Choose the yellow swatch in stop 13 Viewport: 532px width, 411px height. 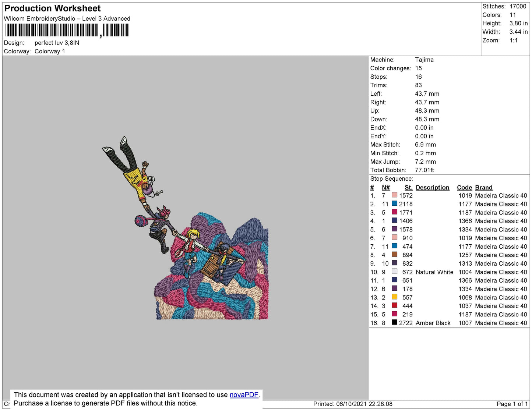[x=395, y=297]
